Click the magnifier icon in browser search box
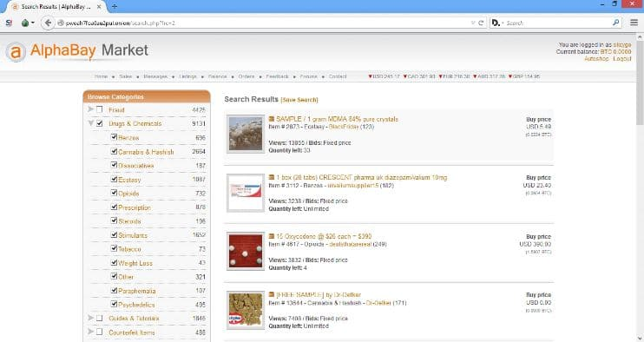Screen dimensions: 644x342 pos(615,23)
